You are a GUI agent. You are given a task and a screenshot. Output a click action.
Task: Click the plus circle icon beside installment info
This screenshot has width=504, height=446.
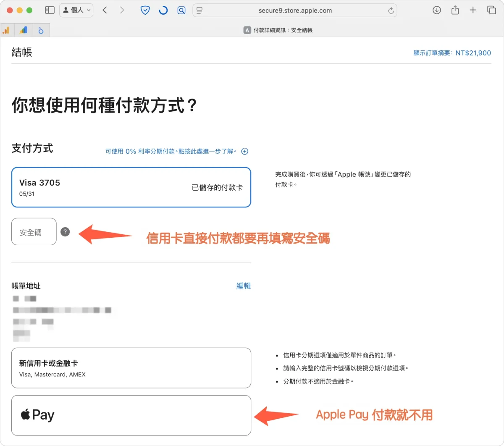245,151
